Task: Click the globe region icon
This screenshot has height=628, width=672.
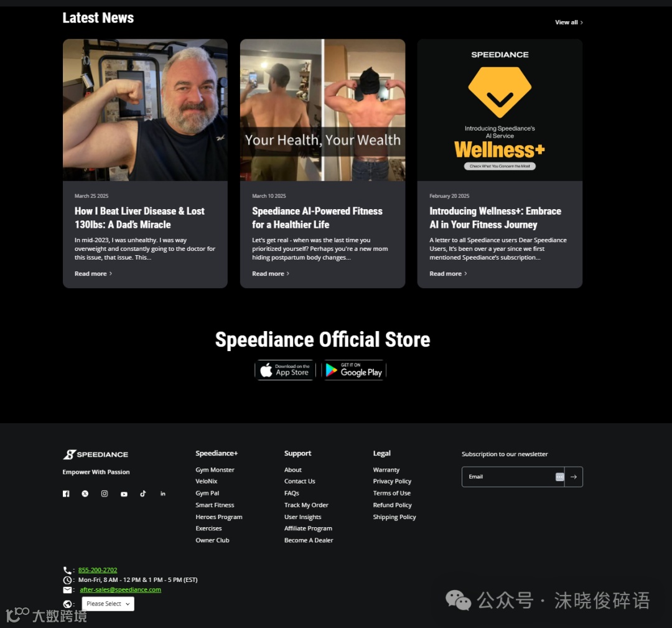Action: [67, 604]
